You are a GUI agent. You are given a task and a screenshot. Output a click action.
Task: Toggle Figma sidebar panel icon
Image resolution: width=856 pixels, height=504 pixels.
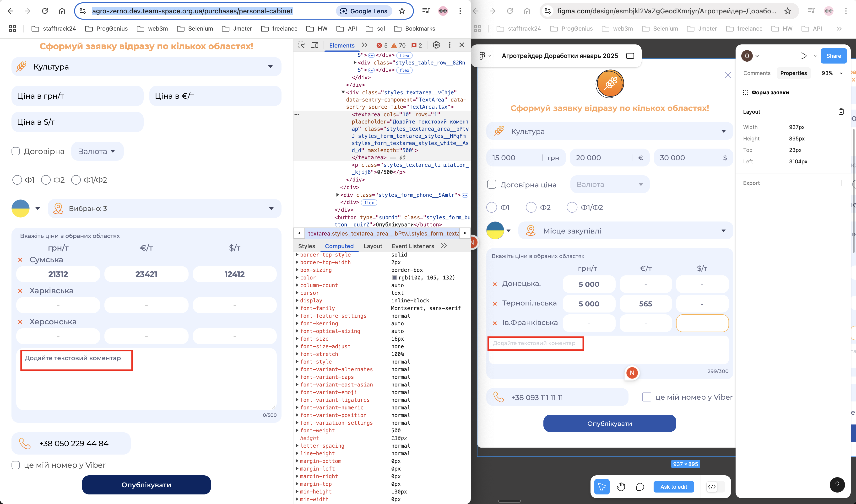[x=630, y=56]
